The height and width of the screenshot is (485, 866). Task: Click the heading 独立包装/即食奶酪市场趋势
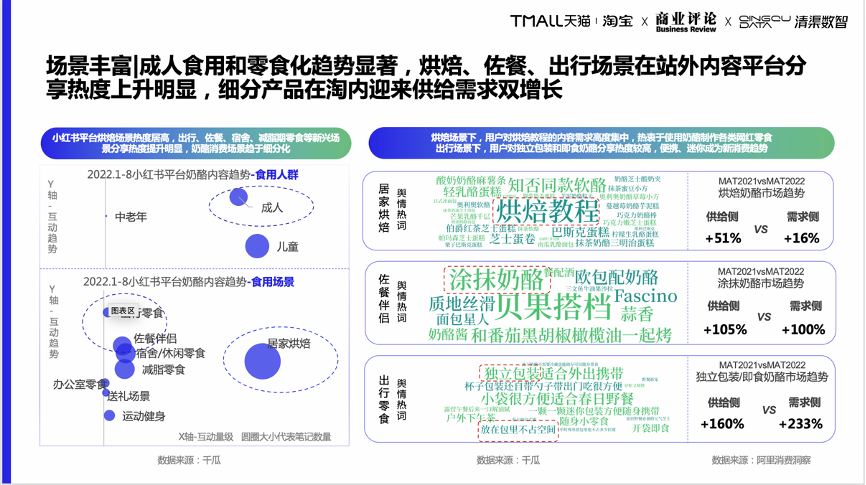tap(762, 377)
